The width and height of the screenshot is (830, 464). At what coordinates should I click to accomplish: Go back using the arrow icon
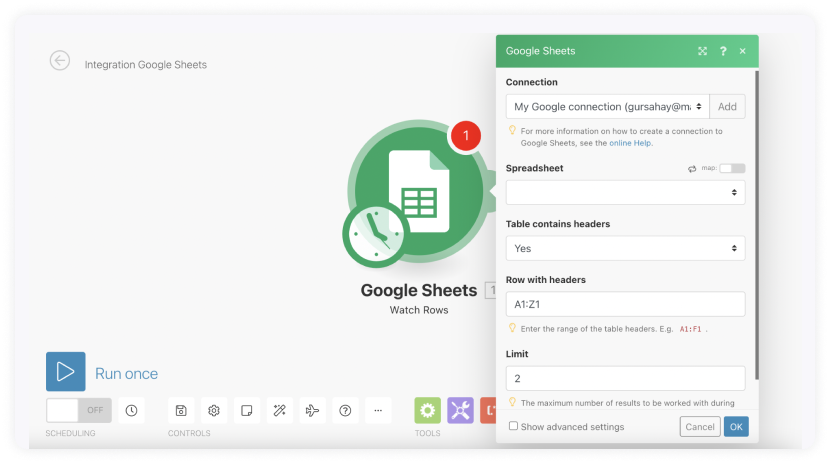pyautogui.click(x=60, y=61)
